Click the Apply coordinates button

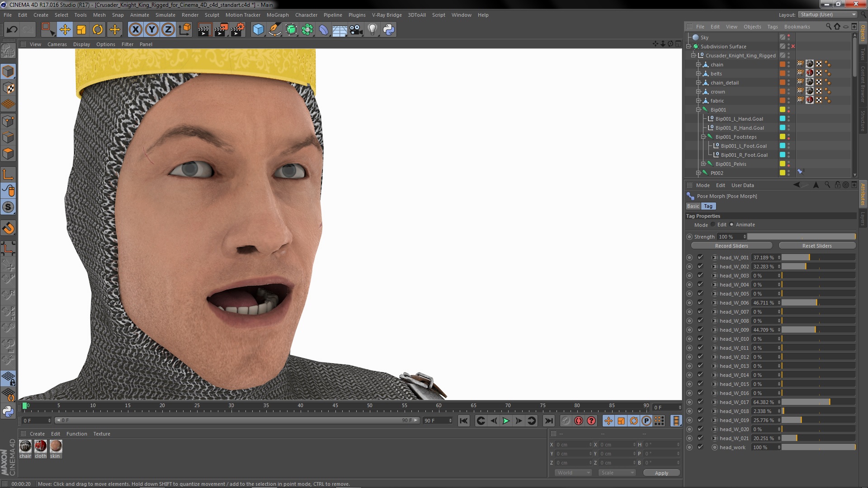(661, 473)
